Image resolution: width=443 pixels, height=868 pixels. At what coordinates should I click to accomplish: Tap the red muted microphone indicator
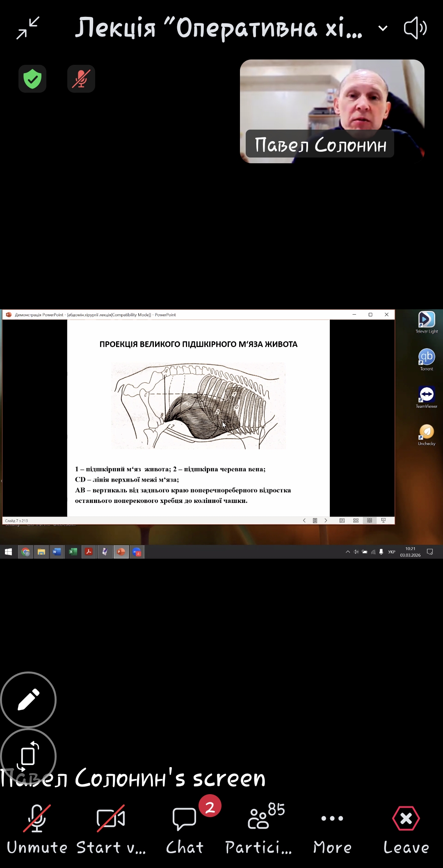point(81,79)
